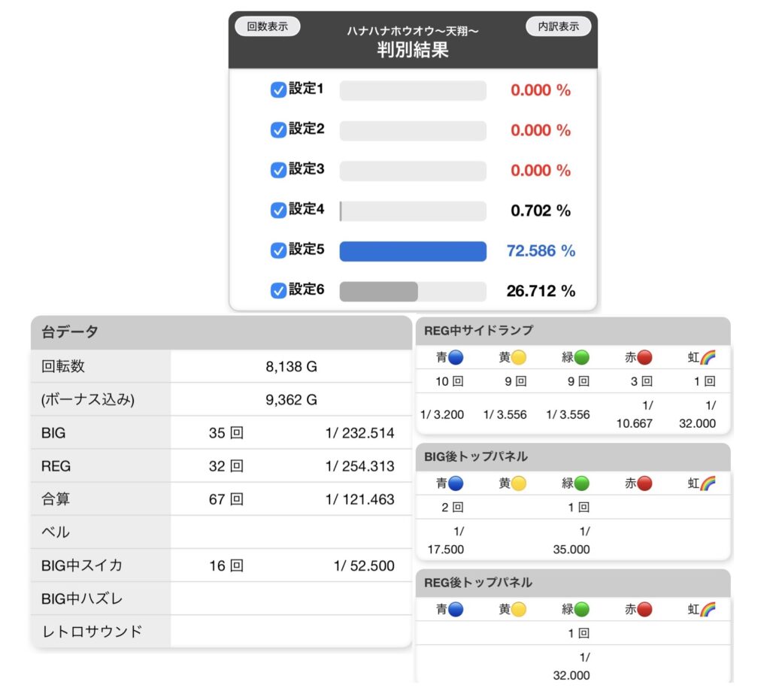This screenshot has width=770, height=700.
Task: Select the red lamp icon in REG中サイドランプ
Action: point(644,358)
